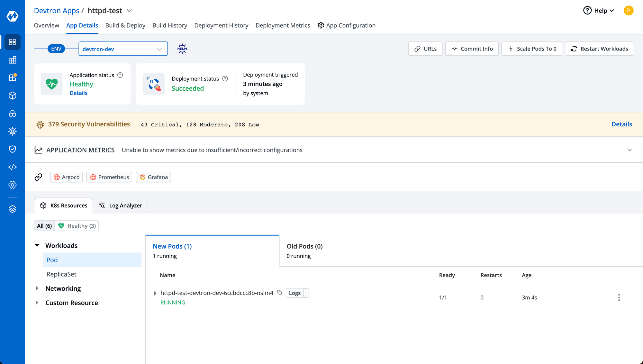Click the Helm chart configuration icon
This screenshot has height=364, width=643.
click(x=182, y=49)
